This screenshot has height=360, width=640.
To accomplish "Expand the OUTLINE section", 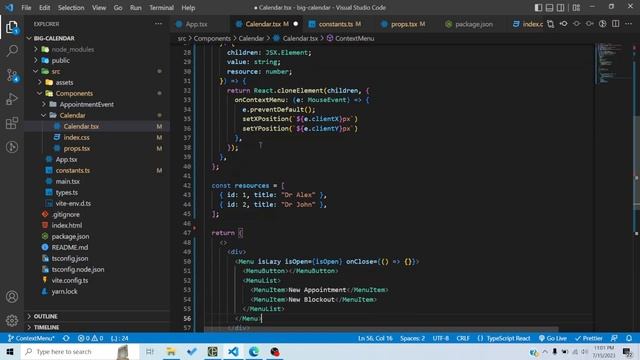I will pos(45,316).
